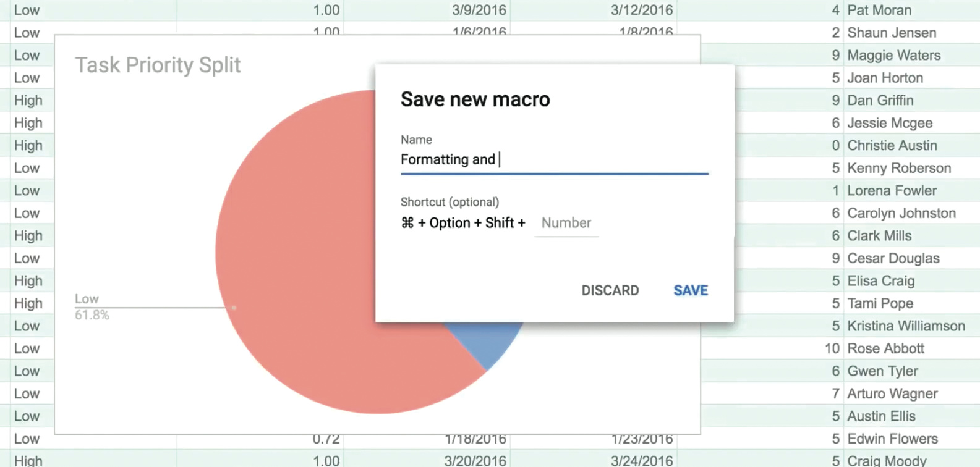Click the Low 61.8% chart label
Image resolution: width=980 pixels, height=467 pixels.
tap(92, 307)
